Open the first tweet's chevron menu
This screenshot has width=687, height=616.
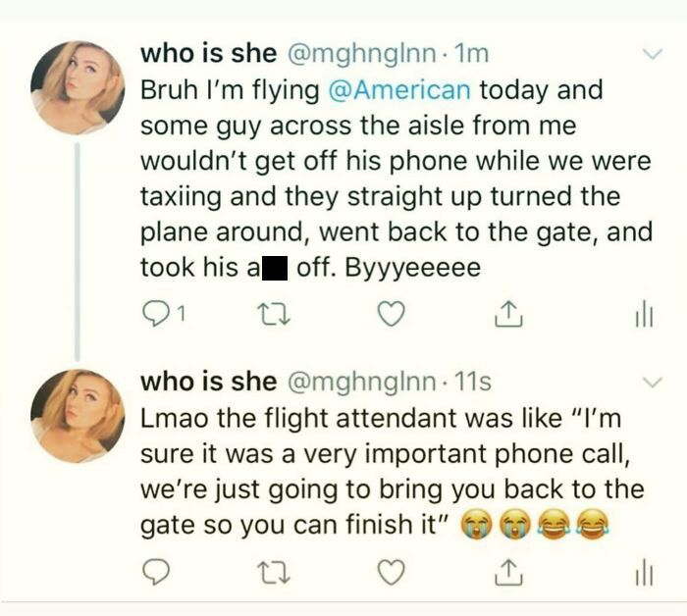click(x=653, y=54)
